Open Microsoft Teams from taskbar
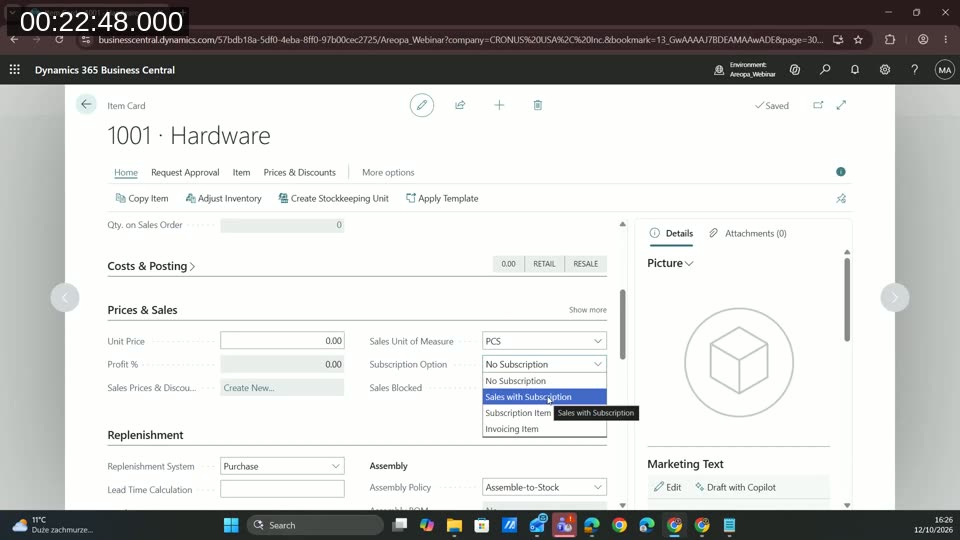 [564, 525]
